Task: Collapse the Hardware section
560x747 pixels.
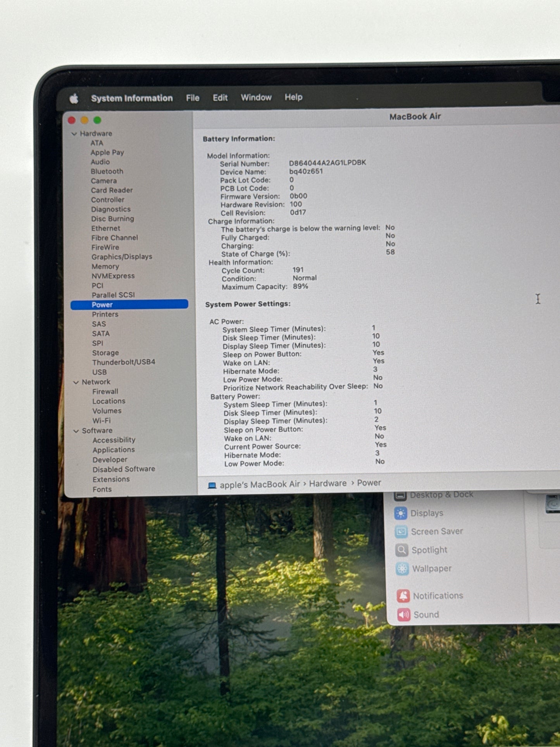Action: point(74,134)
